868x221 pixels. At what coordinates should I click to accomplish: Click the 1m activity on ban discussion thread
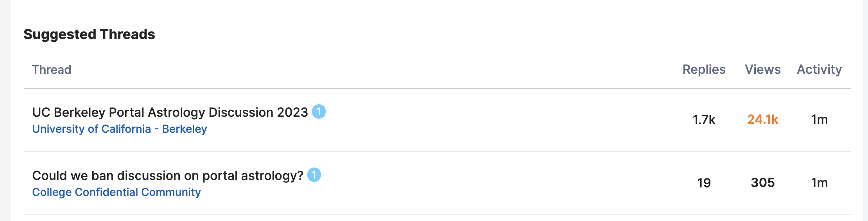[819, 183]
